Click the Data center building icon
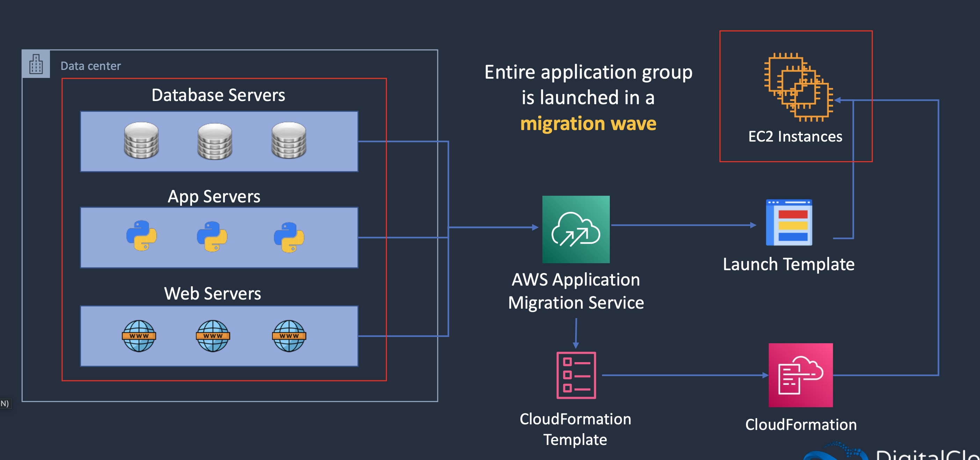980x460 pixels. (36, 64)
